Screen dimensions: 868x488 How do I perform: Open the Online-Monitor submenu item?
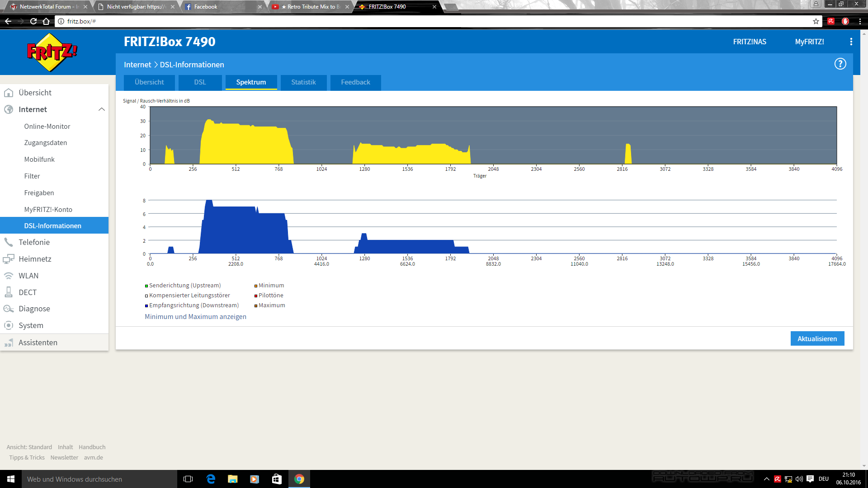pyautogui.click(x=47, y=127)
